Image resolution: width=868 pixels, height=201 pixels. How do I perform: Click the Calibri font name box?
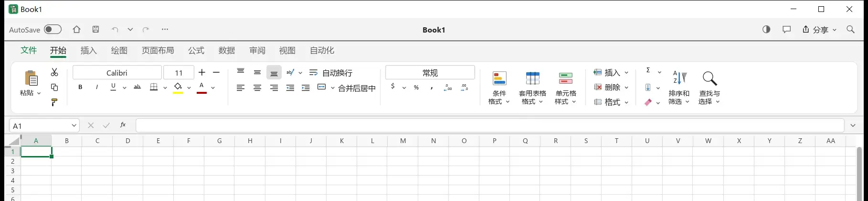117,73
